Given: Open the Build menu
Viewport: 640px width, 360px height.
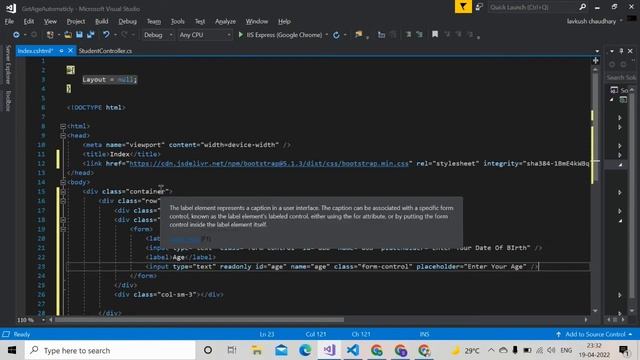Looking at the screenshot, I should point(102,21).
